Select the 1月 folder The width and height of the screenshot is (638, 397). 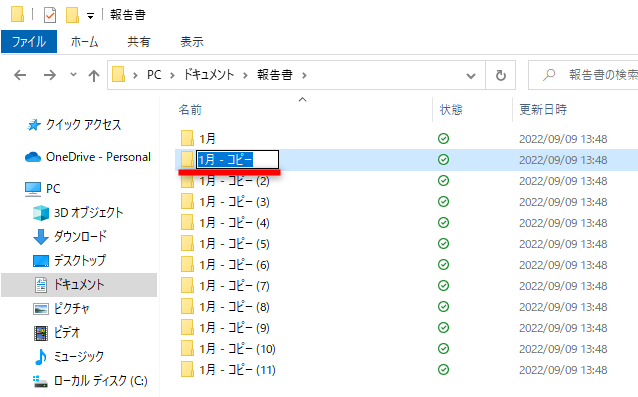(207, 139)
